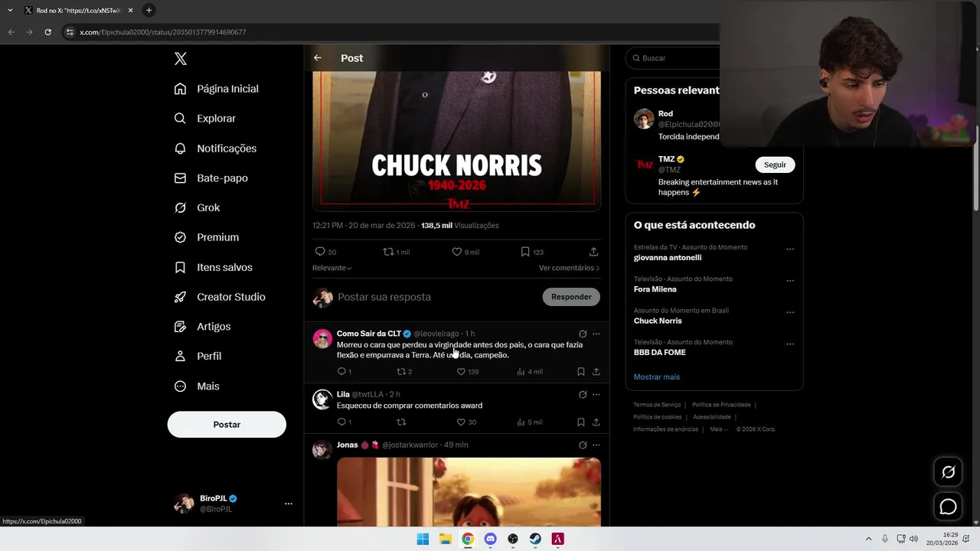The width and height of the screenshot is (980, 551).
Task: Open floating chat messages button
Action: click(x=948, y=507)
